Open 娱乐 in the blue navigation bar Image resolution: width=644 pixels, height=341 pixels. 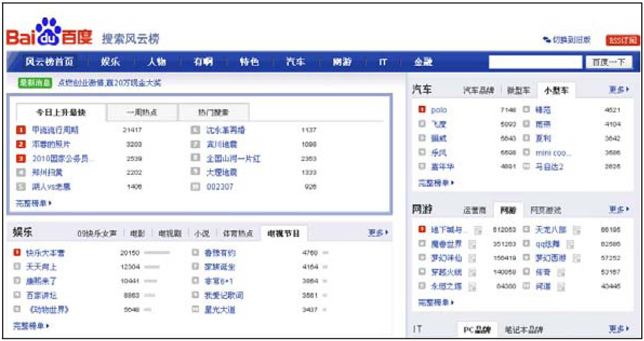110,62
